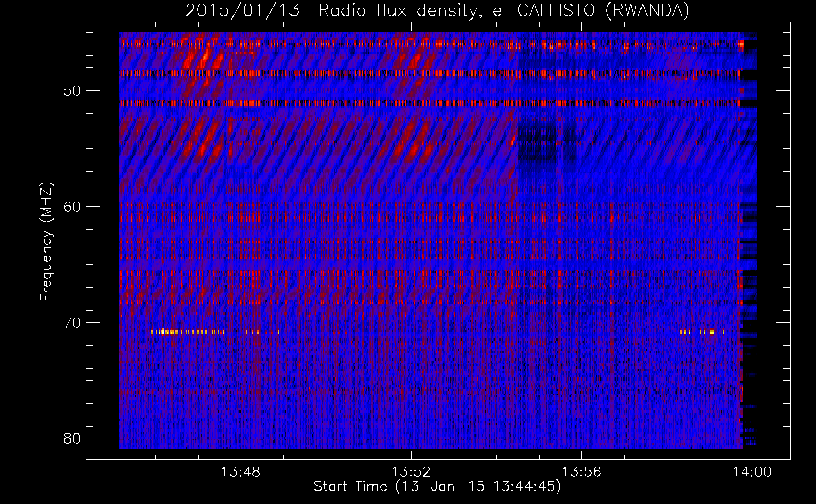
Task: Click the 70 frequency tick label
Action: (x=73, y=323)
